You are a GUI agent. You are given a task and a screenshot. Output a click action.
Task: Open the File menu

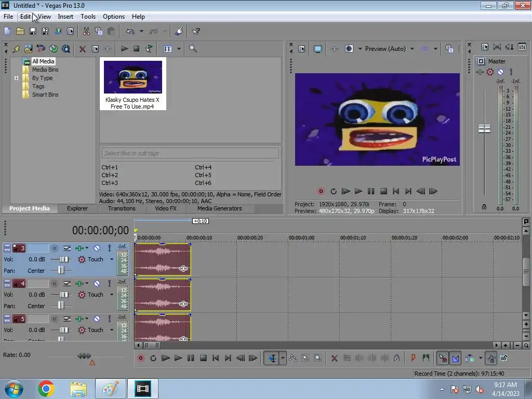pos(8,16)
